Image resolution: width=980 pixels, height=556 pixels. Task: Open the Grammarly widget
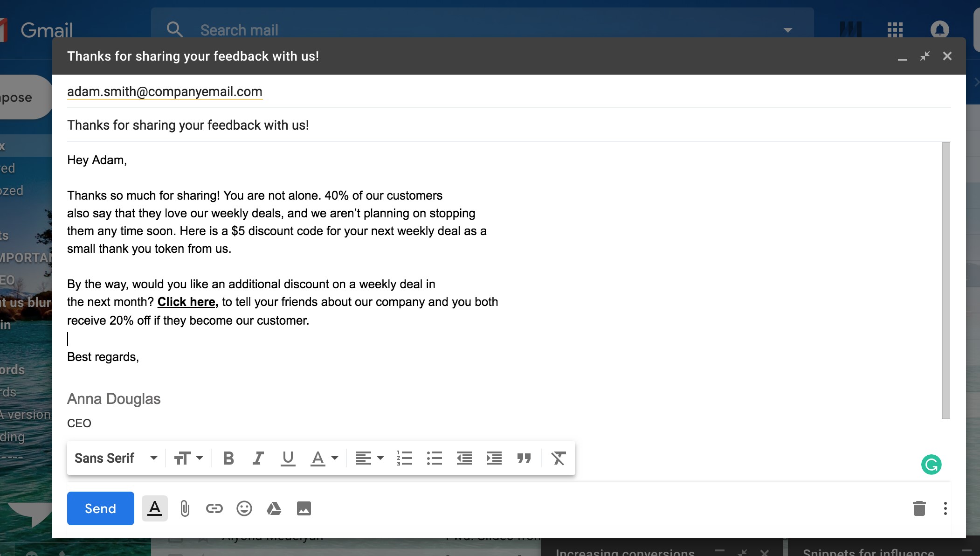931,465
